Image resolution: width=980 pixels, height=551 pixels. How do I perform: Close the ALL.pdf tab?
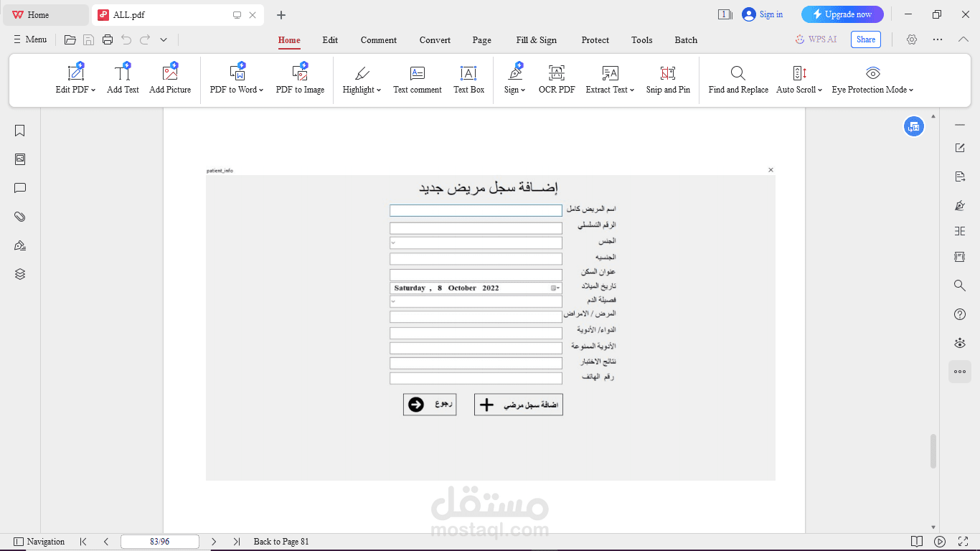click(x=253, y=14)
